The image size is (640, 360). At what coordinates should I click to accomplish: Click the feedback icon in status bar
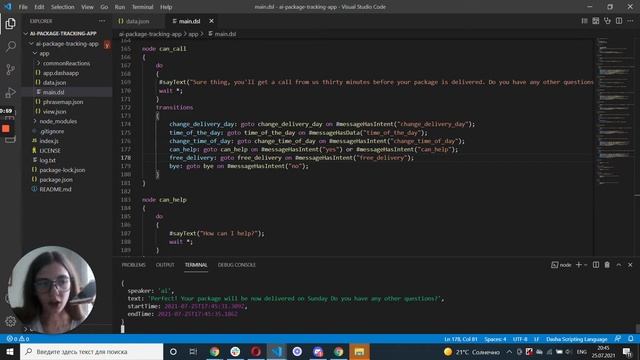[618, 339]
